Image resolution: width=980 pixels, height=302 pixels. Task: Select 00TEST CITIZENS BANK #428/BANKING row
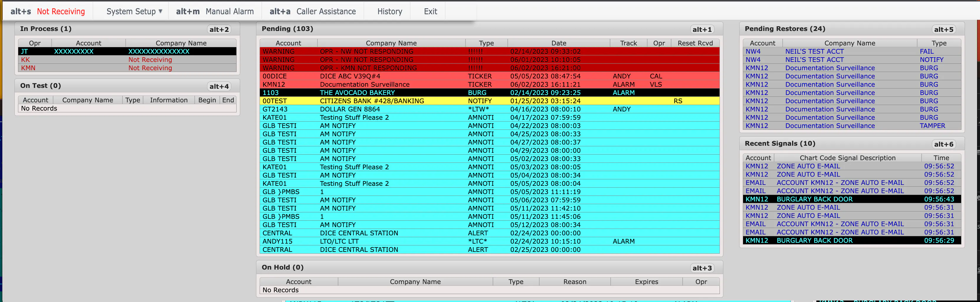(x=490, y=101)
